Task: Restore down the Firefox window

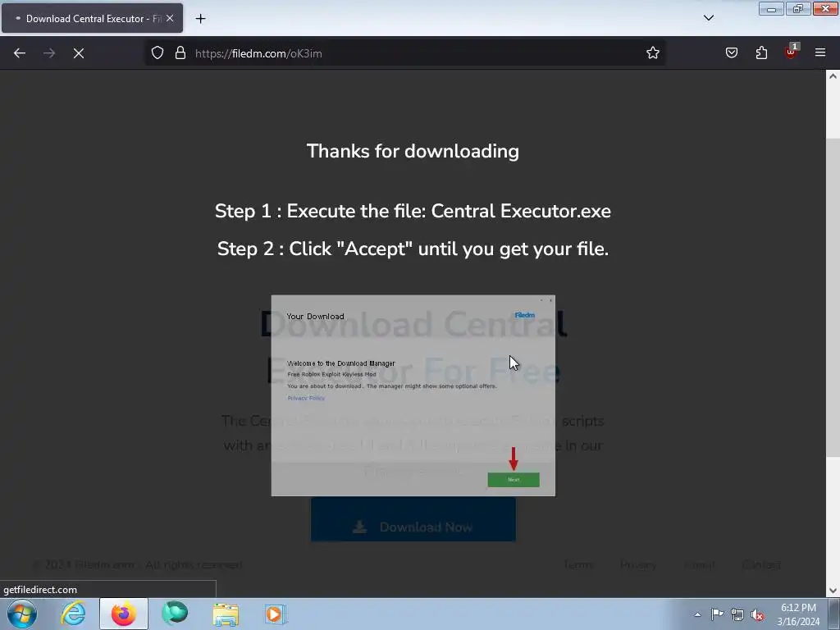Action: tap(798, 8)
